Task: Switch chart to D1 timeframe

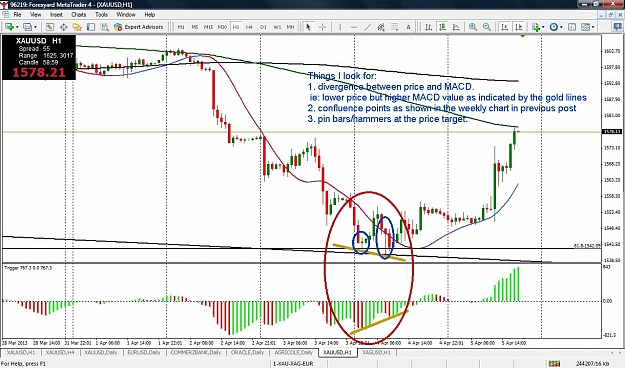Action: (263, 27)
